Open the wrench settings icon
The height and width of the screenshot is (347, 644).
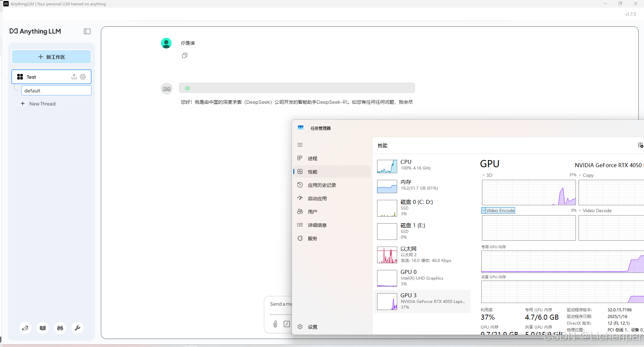tap(77, 328)
